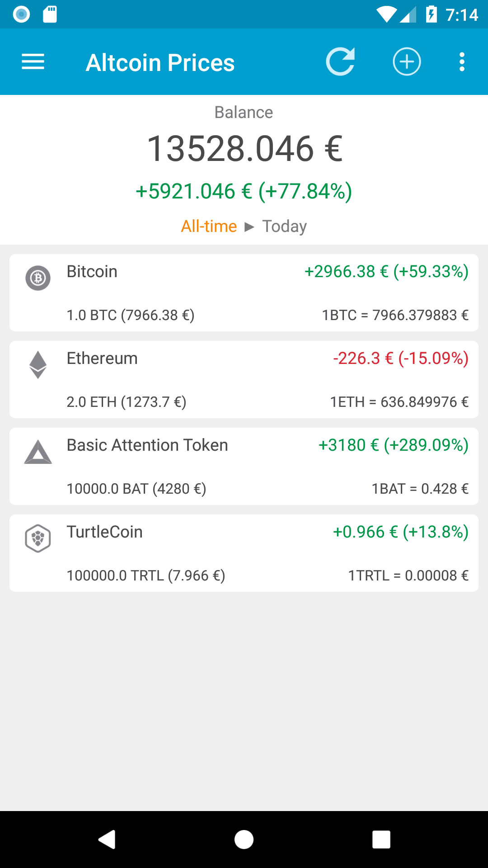
Task: Select the Basic Attention Token name
Action: tap(147, 445)
